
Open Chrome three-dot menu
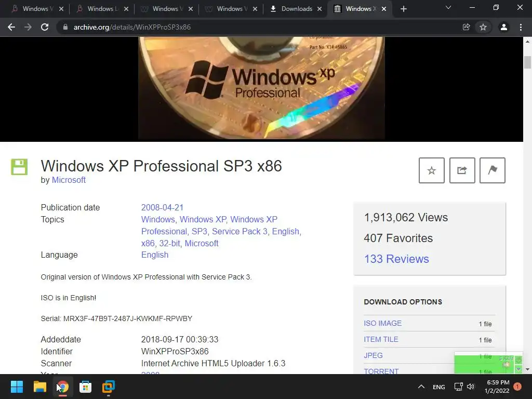pyautogui.click(x=521, y=27)
